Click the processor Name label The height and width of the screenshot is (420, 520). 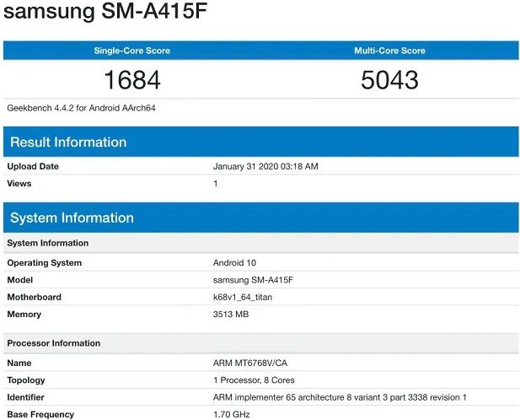(19, 363)
